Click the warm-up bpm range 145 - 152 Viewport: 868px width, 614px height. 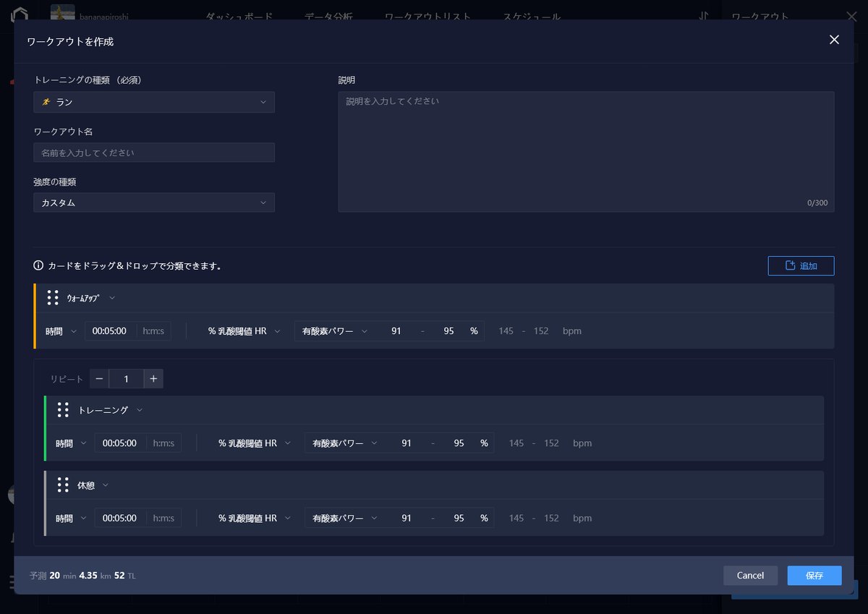pyautogui.click(x=524, y=331)
